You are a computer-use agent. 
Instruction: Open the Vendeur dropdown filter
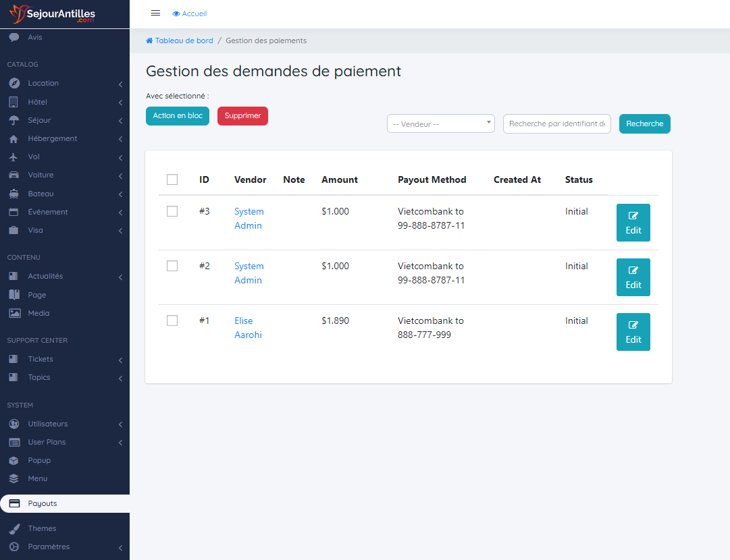point(440,123)
